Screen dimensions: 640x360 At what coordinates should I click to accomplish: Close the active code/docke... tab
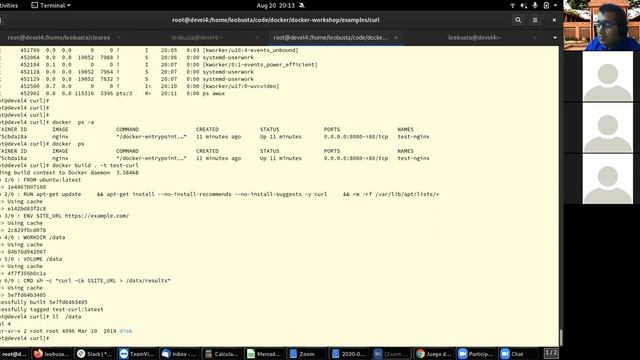[x=396, y=38]
